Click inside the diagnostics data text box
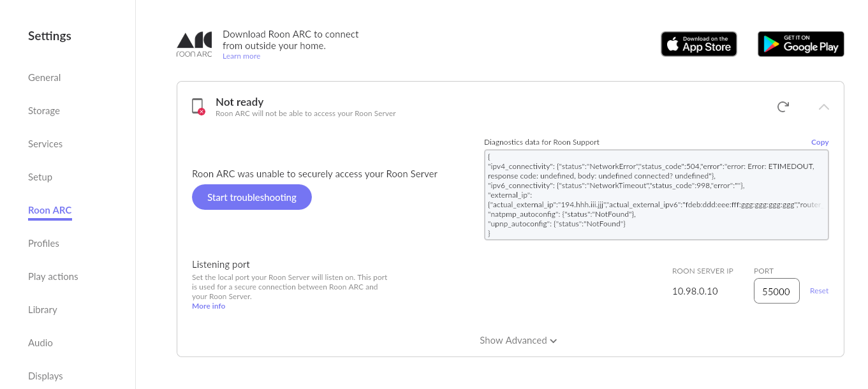Image resolution: width=868 pixels, height=389 pixels. (656, 194)
